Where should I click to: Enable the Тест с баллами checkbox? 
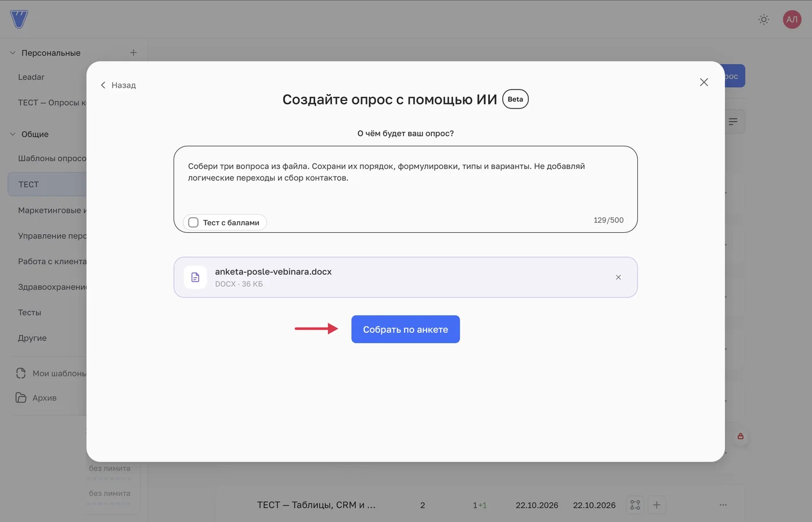193,222
